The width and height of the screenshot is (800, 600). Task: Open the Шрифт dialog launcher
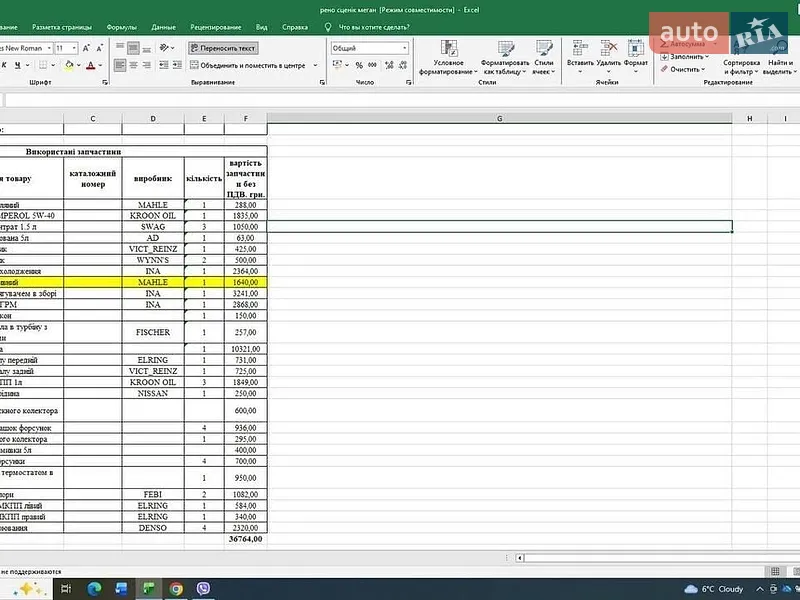[x=105, y=82]
